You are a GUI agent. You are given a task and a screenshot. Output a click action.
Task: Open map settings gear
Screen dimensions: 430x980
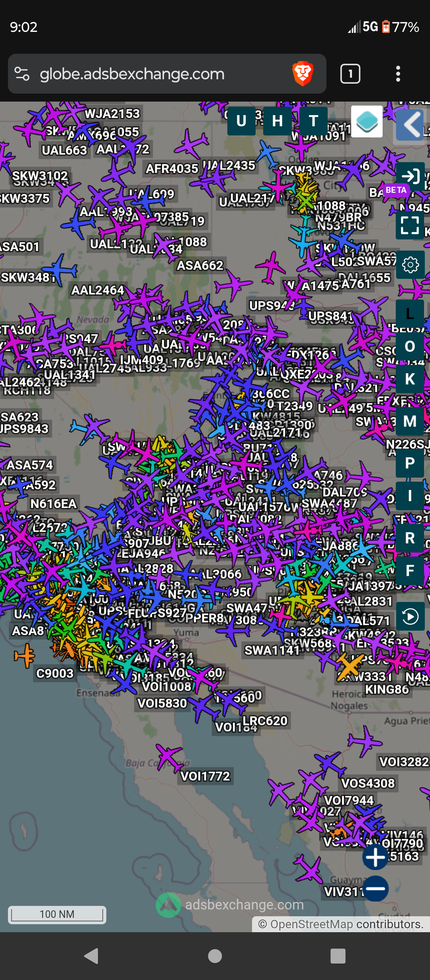(410, 265)
